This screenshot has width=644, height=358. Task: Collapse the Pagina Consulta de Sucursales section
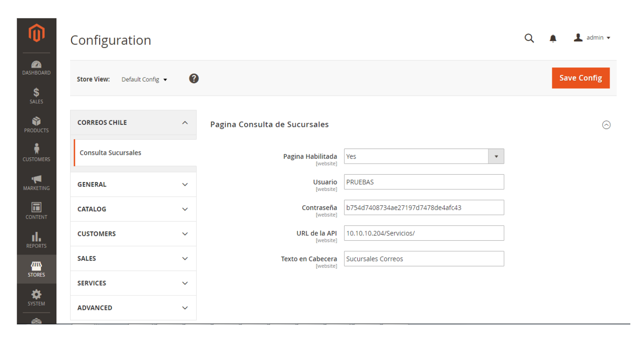(x=607, y=125)
